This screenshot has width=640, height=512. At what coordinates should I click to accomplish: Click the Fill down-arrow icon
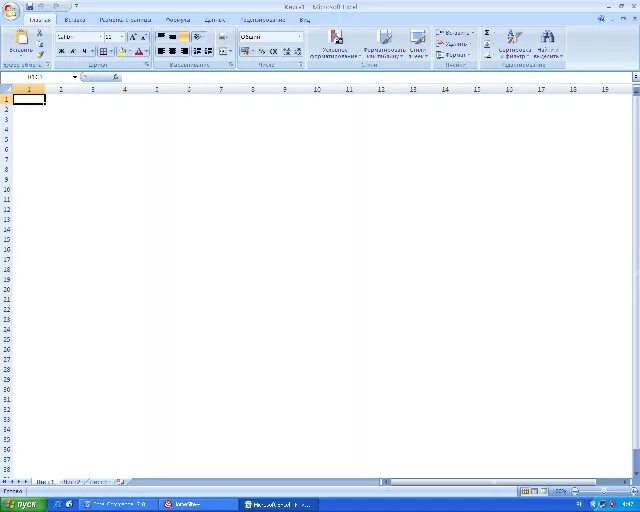487,44
